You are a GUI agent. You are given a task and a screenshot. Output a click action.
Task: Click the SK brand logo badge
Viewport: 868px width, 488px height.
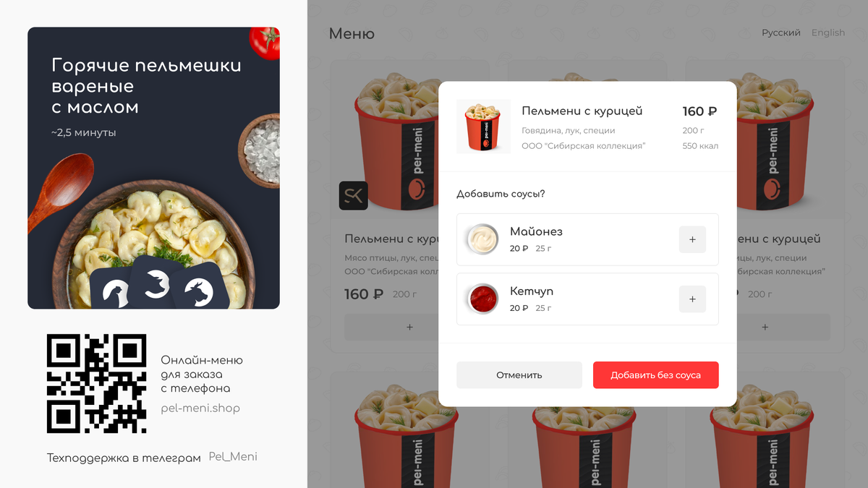coord(354,195)
